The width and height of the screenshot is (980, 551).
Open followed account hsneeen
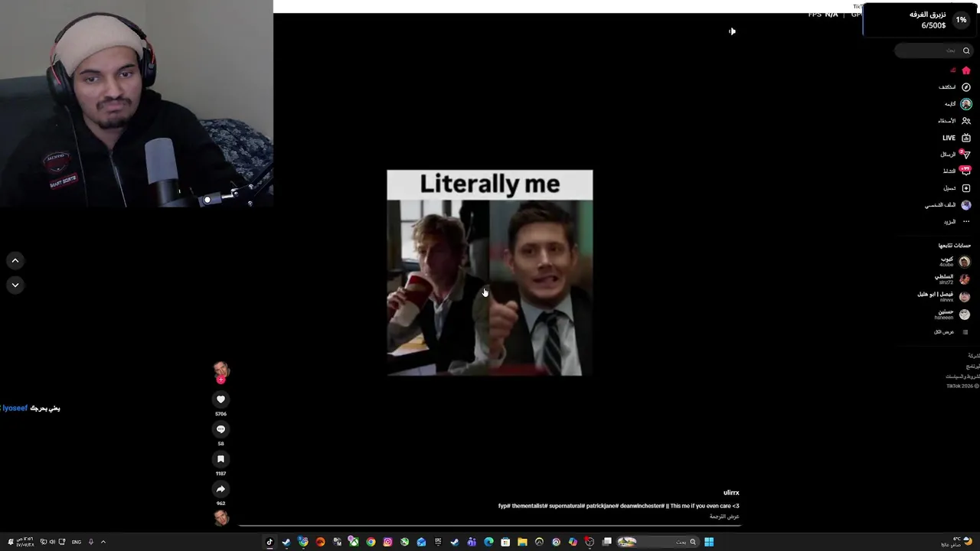pyautogui.click(x=952, y=314)
